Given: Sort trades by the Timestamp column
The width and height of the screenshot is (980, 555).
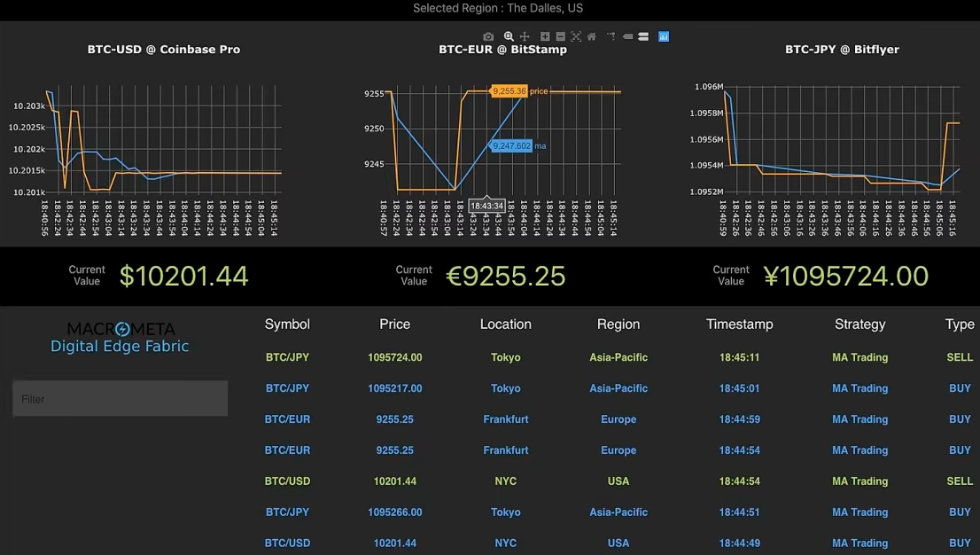Looking at the screenshot, I should (739, 324).
